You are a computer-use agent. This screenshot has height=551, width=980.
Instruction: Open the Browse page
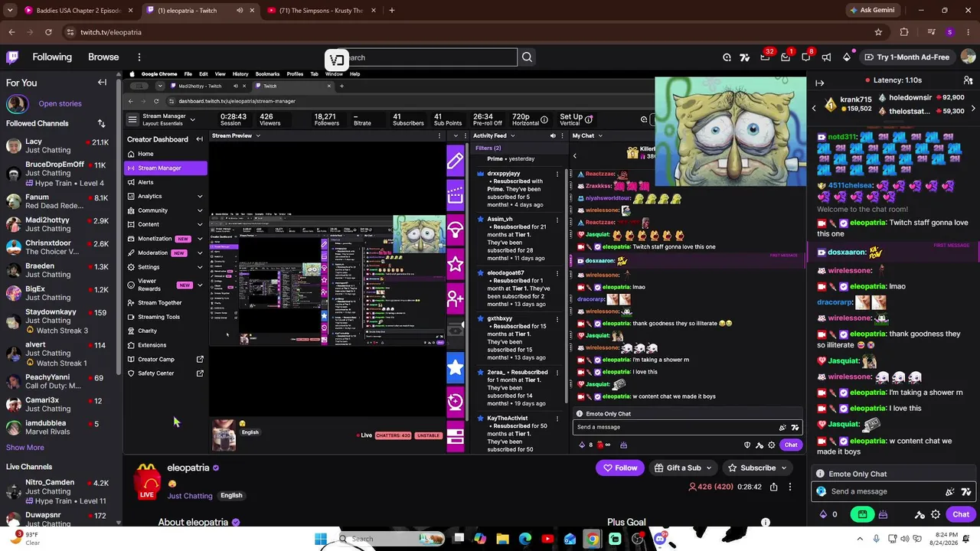coord(103,57)
